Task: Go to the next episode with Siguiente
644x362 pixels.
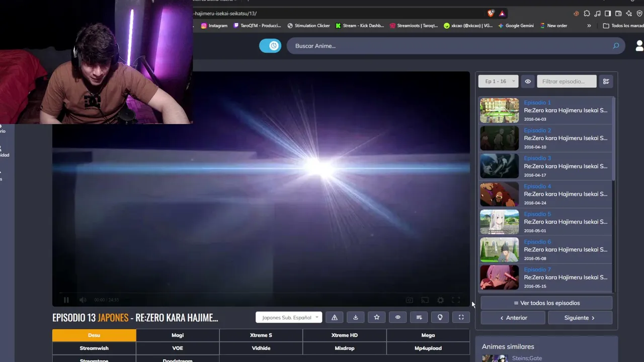Action: tap(580, 318)
